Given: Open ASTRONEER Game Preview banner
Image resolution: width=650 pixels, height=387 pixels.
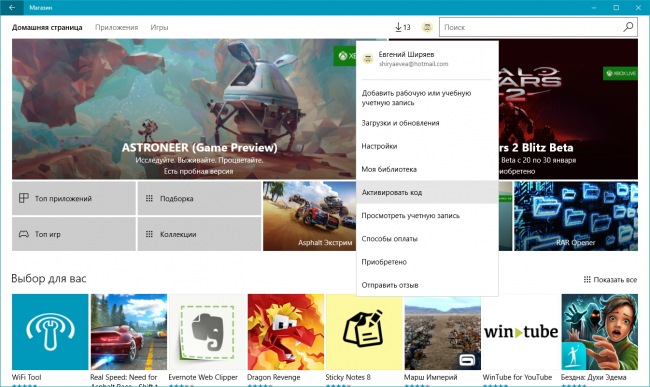Looking at the screenshot, I should tap(184, 109).
